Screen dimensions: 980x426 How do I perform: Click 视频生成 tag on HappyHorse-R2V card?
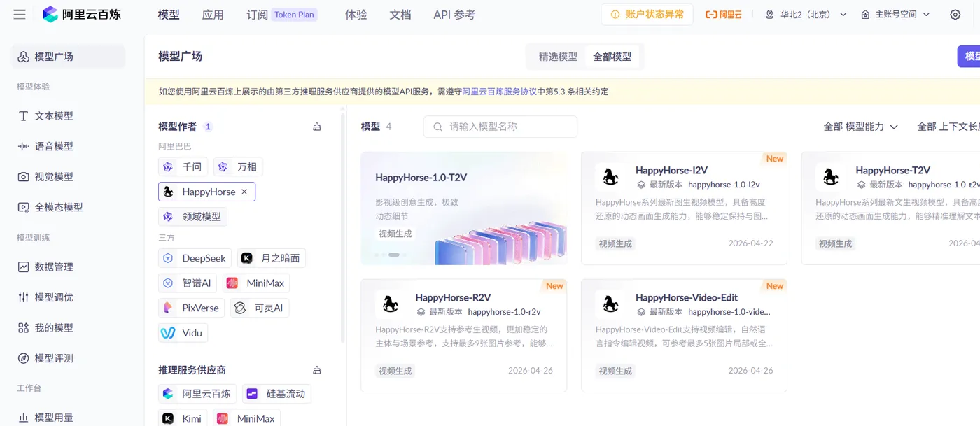395,371
